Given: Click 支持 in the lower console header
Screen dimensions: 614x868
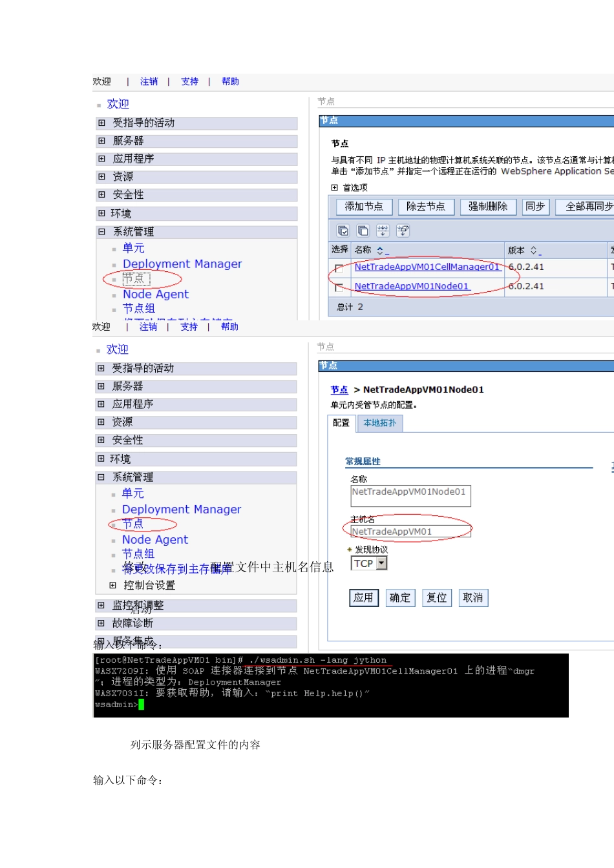Looking at the screenshot, I should (189, 327).
